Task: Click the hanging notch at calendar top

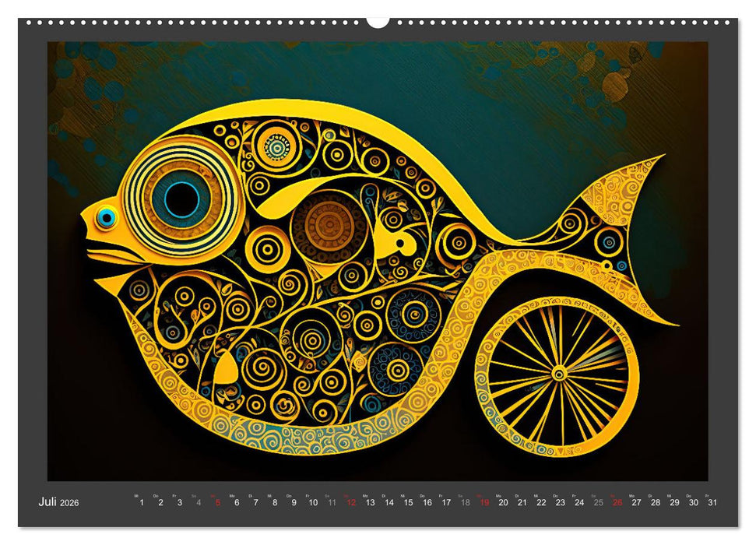Action: pyautogui.click(x=378, y=22)
